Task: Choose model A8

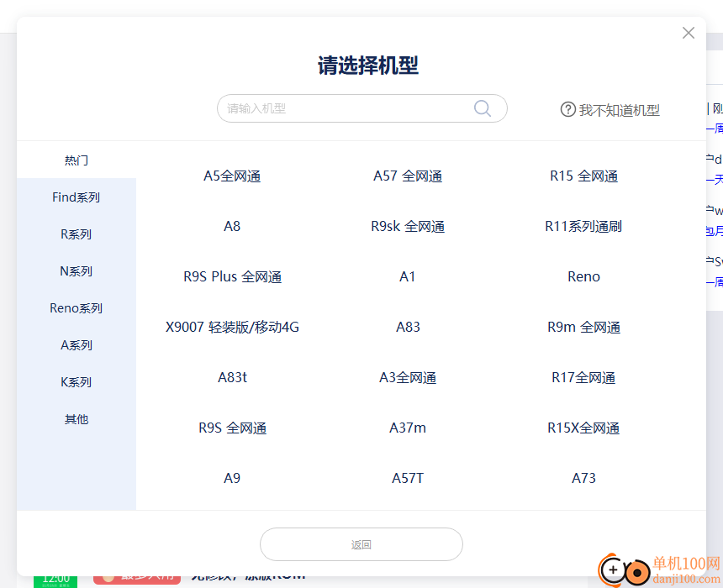Action: click(232, 226)
